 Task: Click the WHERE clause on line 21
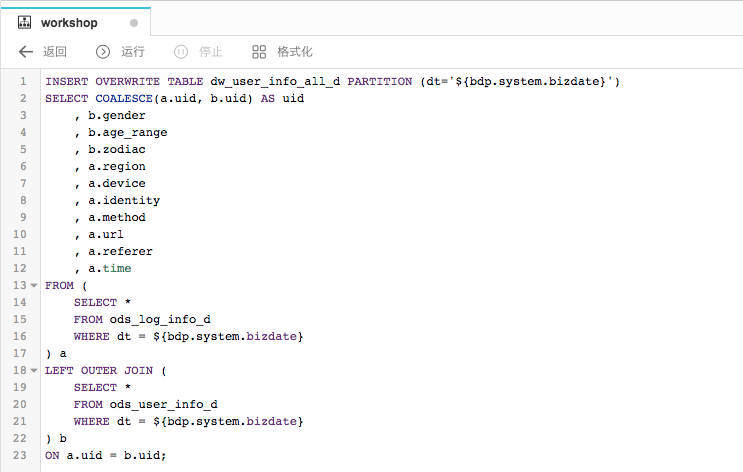tap(188, 421)
